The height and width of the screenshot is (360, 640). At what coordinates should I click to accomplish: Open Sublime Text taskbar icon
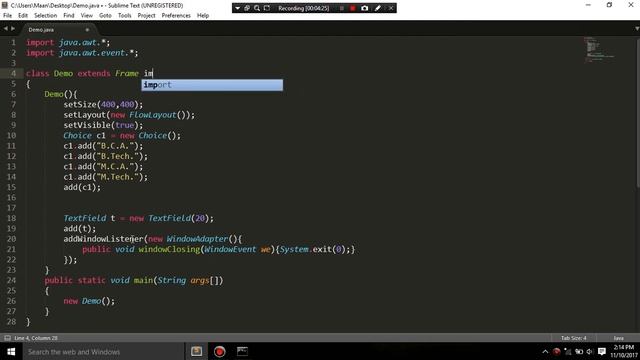pyautogui.click(x=196, y=351)
